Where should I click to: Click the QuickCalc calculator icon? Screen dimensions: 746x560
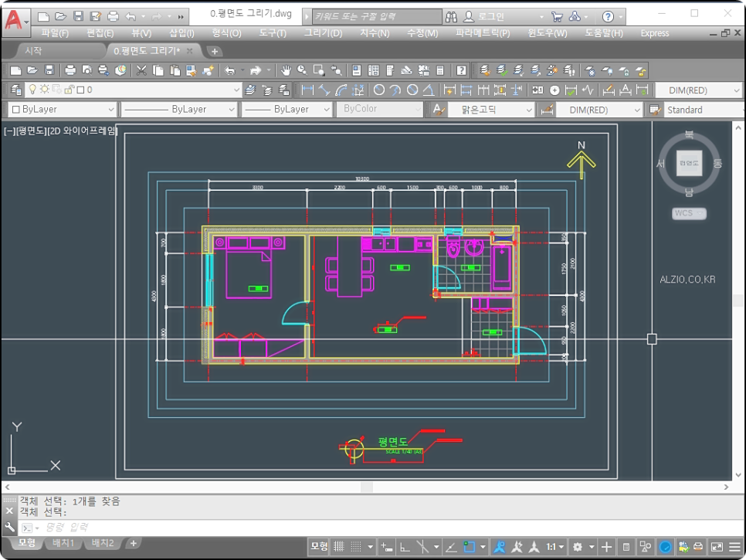pos(440,71)
